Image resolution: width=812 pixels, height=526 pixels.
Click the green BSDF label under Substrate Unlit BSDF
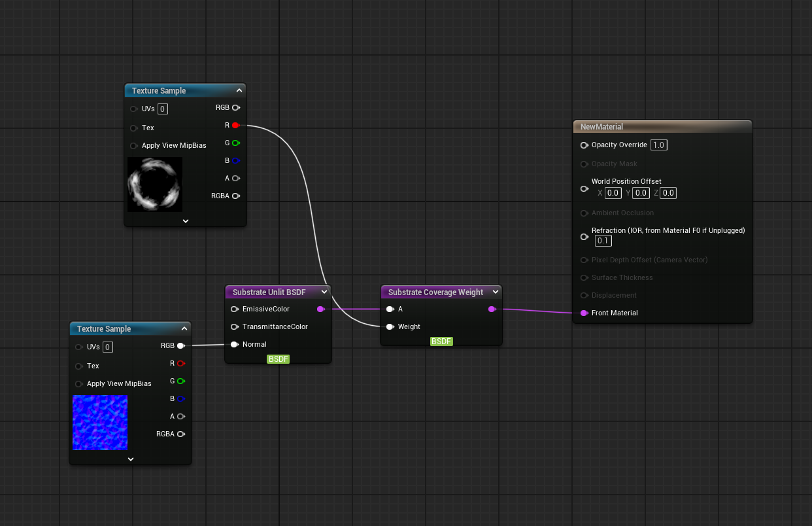point(279,359)
